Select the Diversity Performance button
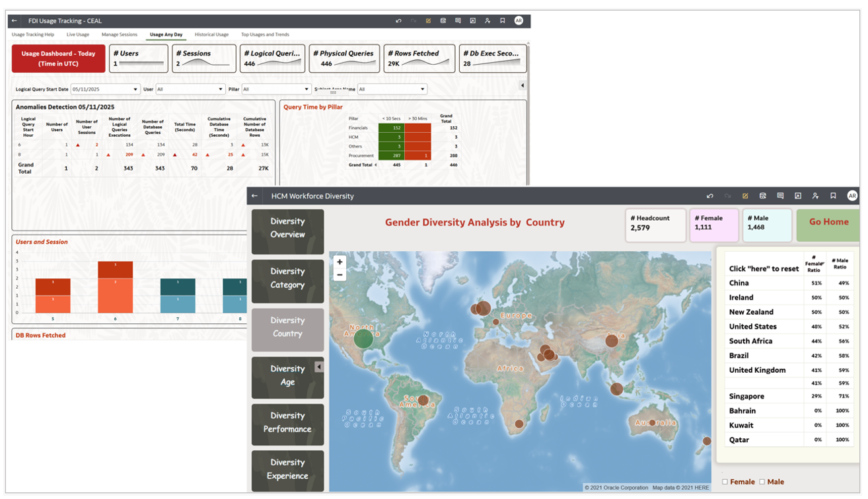Screen dimensions: 868x499 click(x=287, y=422)
